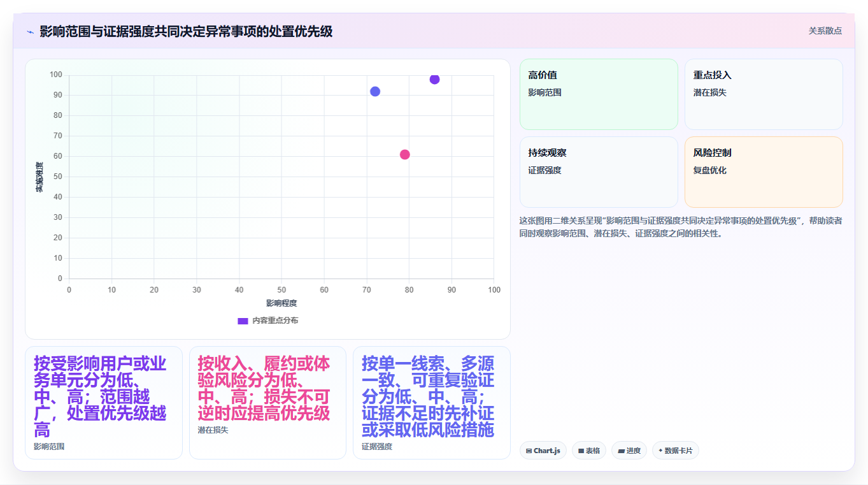Click the blue scatter point near 72
868x485 pixels.
375,91
